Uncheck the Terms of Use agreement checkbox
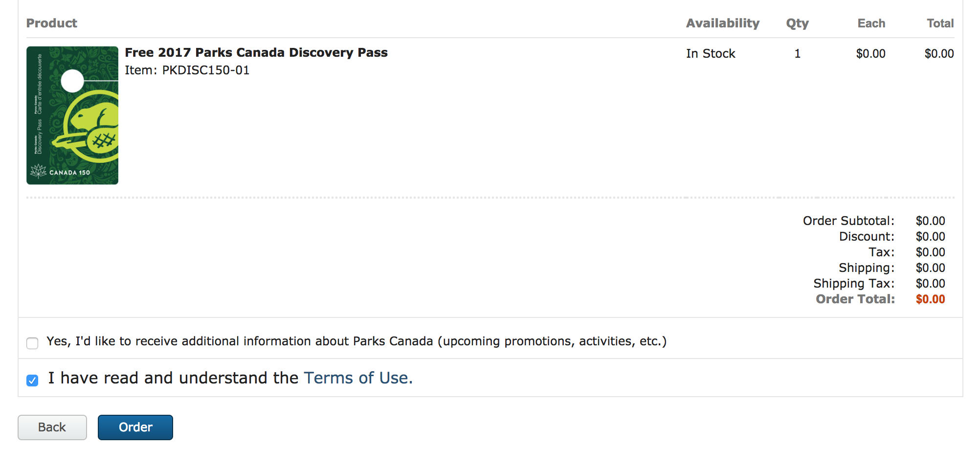 point(32,380)
